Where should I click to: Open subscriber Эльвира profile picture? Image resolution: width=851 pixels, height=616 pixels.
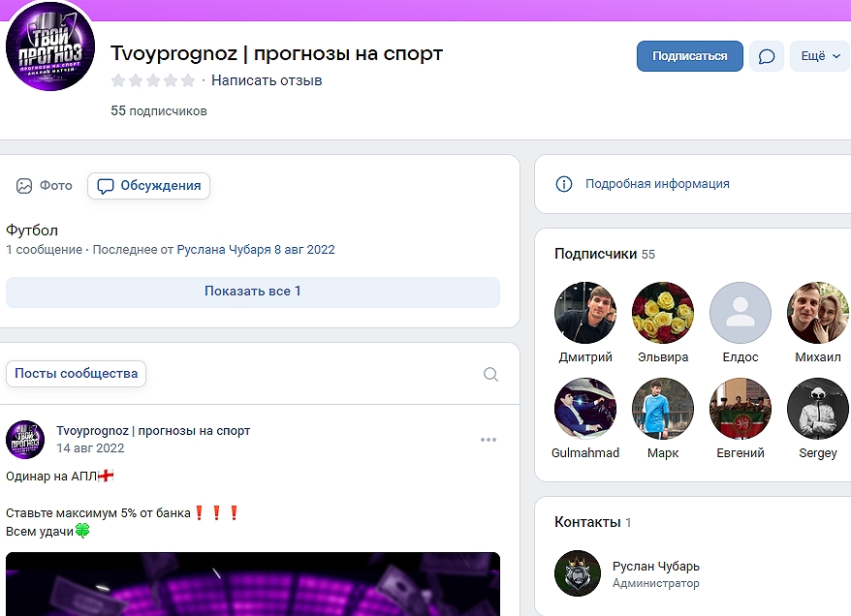663,312
